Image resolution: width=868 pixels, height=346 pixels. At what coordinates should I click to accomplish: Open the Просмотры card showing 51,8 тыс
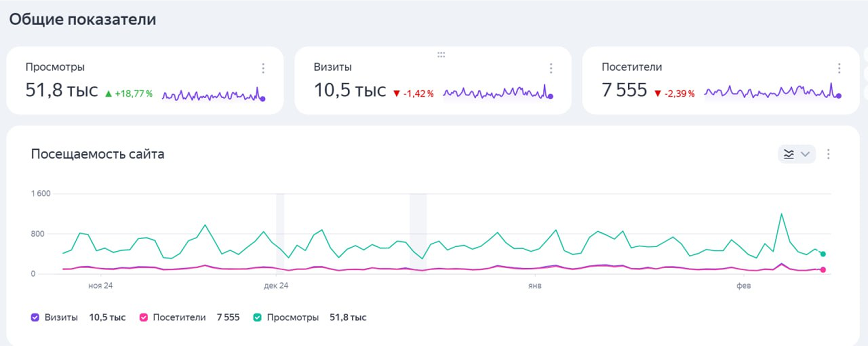(x=145, y=80)
